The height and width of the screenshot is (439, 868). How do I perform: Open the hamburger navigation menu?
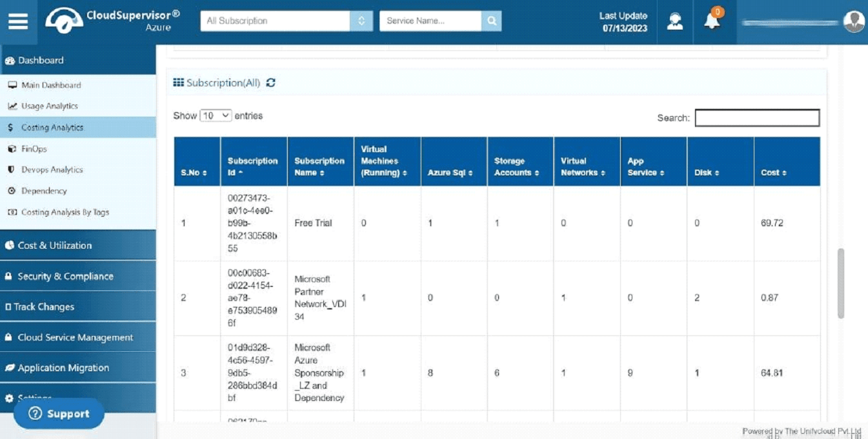click(x=18, y=21)
